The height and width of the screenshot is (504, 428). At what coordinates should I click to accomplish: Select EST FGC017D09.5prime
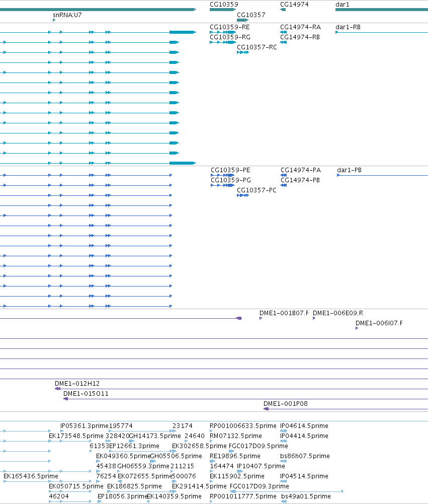click(x=258, y=446)
